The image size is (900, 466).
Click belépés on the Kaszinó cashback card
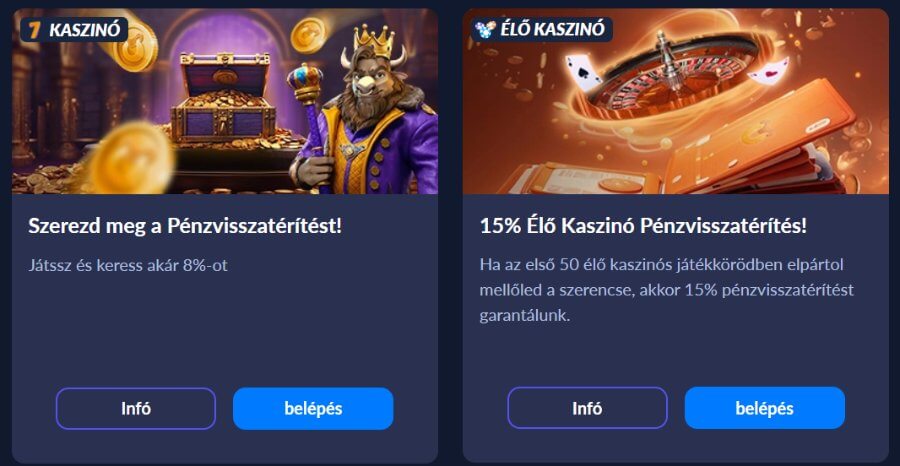313,409
